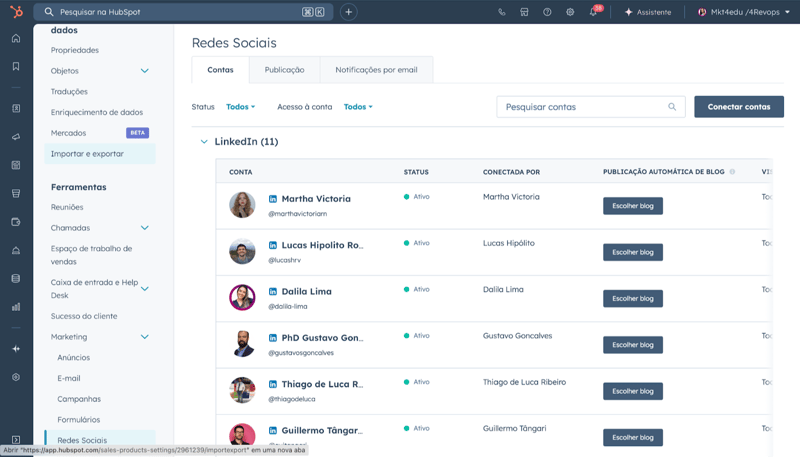Focus the Pesquisar contas search field
The height and width of the screenshot is (457, 800).
[x=591, y=107]
